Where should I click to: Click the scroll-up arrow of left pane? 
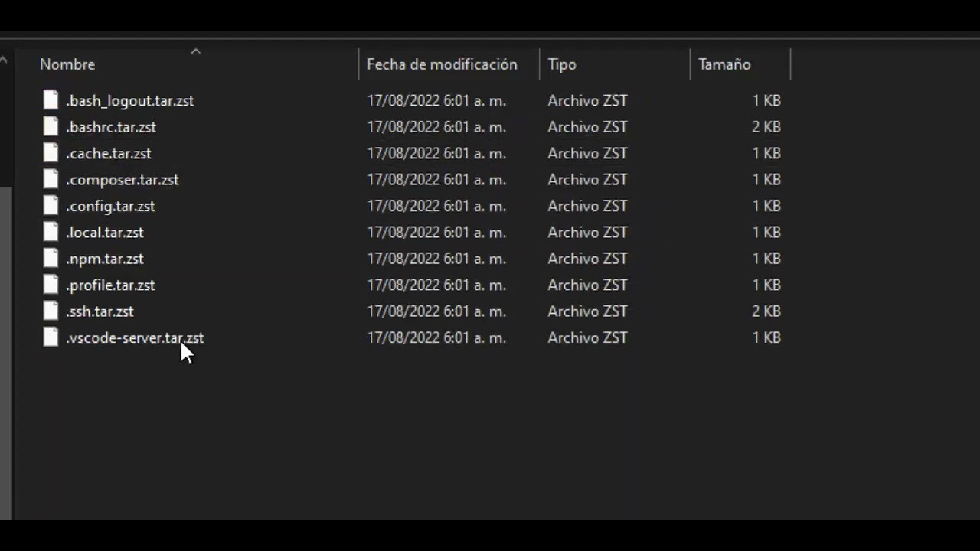click(x=4, y=60)
